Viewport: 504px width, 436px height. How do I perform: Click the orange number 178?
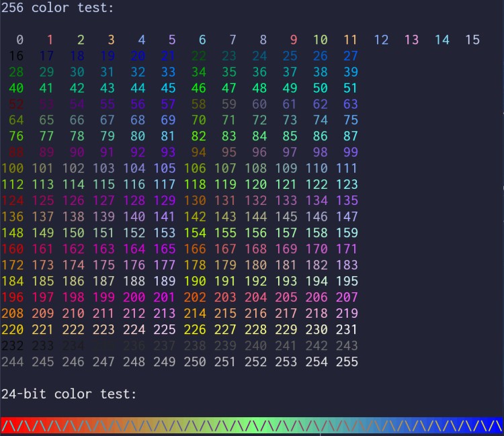pyautogui.click(x=195, y=265)
